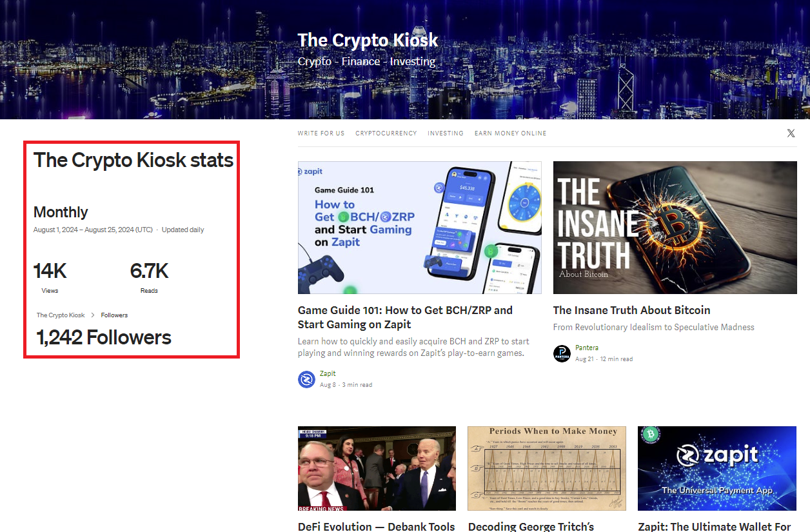The height and width of the screenshot is (532, 810).
Task: Click the Game Guide 101 Zapit thumbnail
Action: pos(420,228)
